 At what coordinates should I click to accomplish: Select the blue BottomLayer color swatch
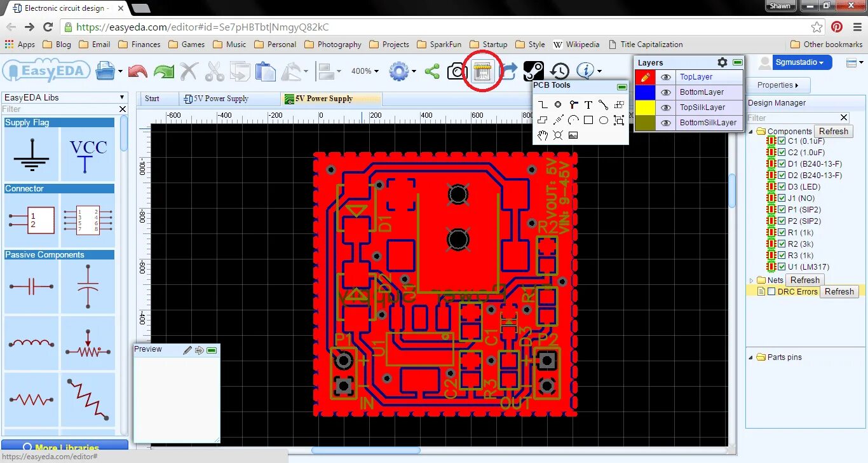(645, 92)
